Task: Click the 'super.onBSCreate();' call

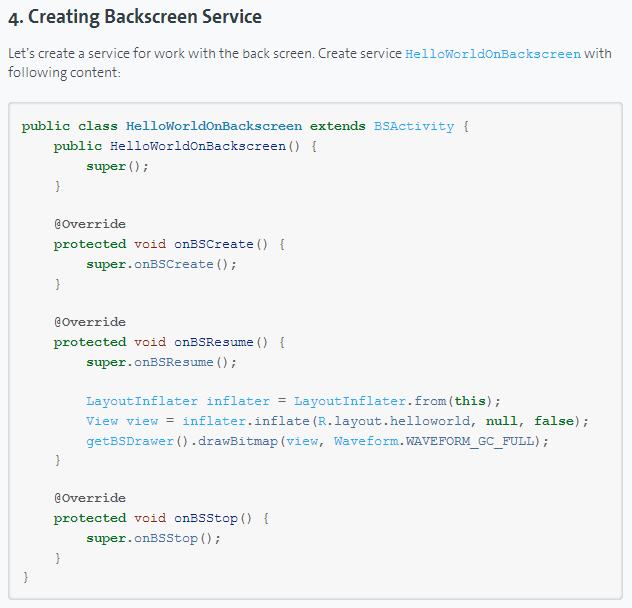Action: [x=161, y=264]
